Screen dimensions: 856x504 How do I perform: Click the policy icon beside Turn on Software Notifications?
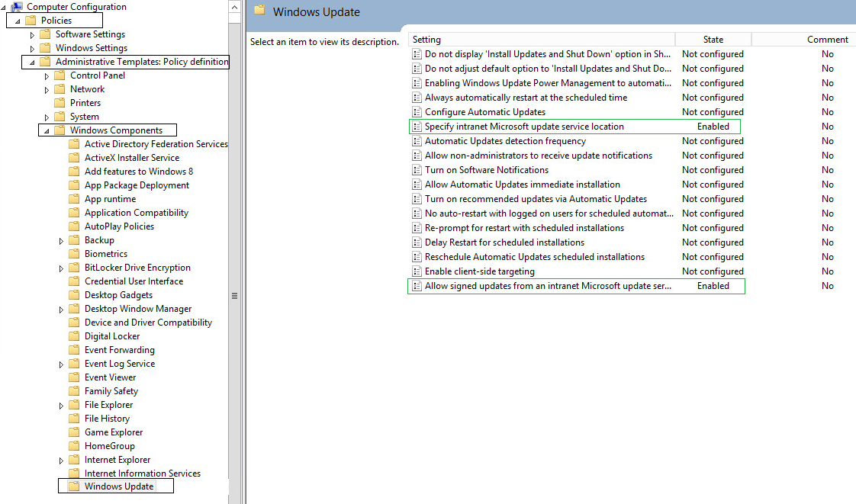pyautogui.click(x=417, y=170)
